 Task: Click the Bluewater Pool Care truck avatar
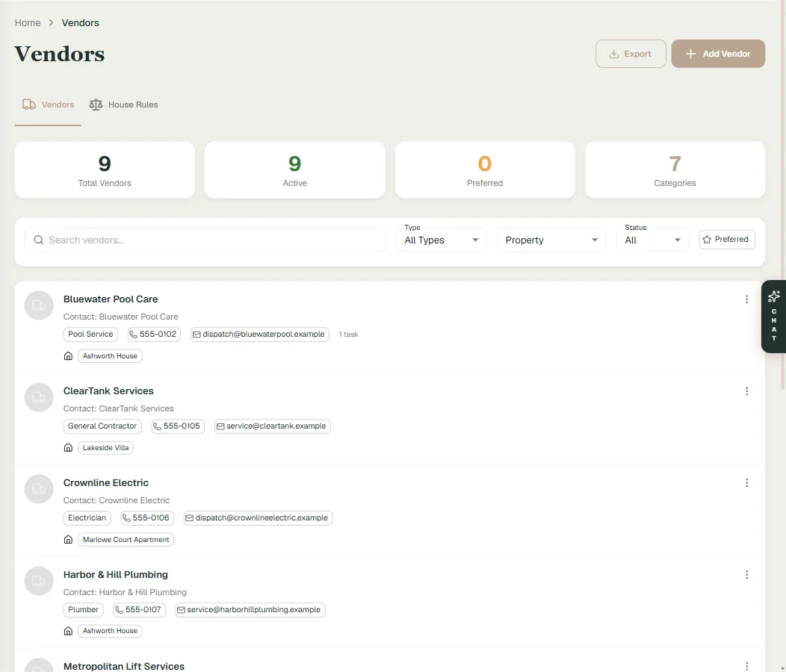pos(39,305)
